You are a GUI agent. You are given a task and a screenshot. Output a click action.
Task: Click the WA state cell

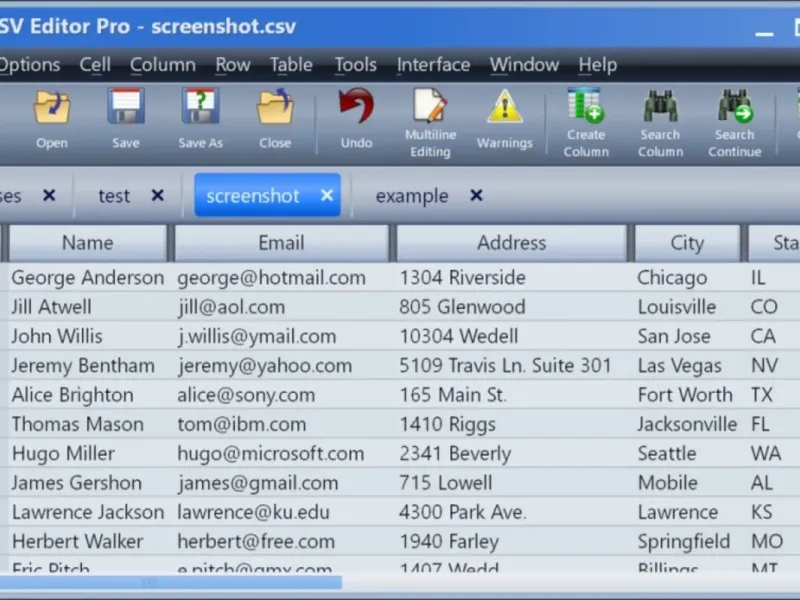(x=773, y=454)
